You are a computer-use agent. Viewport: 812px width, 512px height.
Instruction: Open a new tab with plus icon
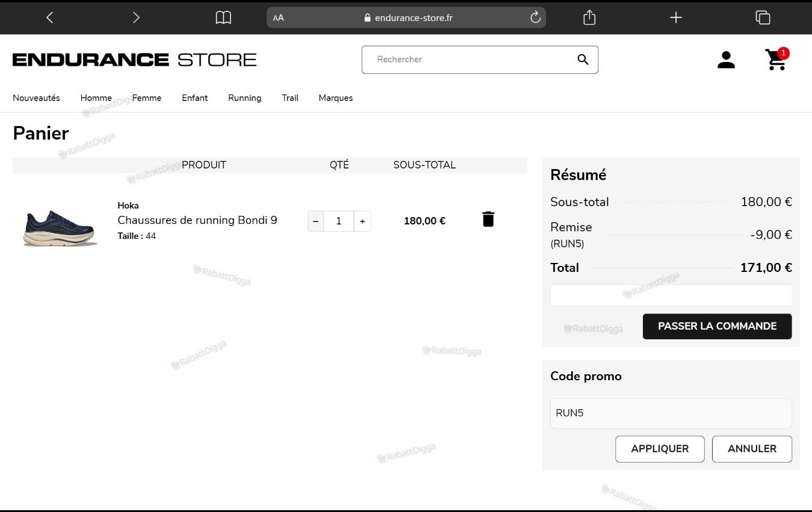point(676,17)
